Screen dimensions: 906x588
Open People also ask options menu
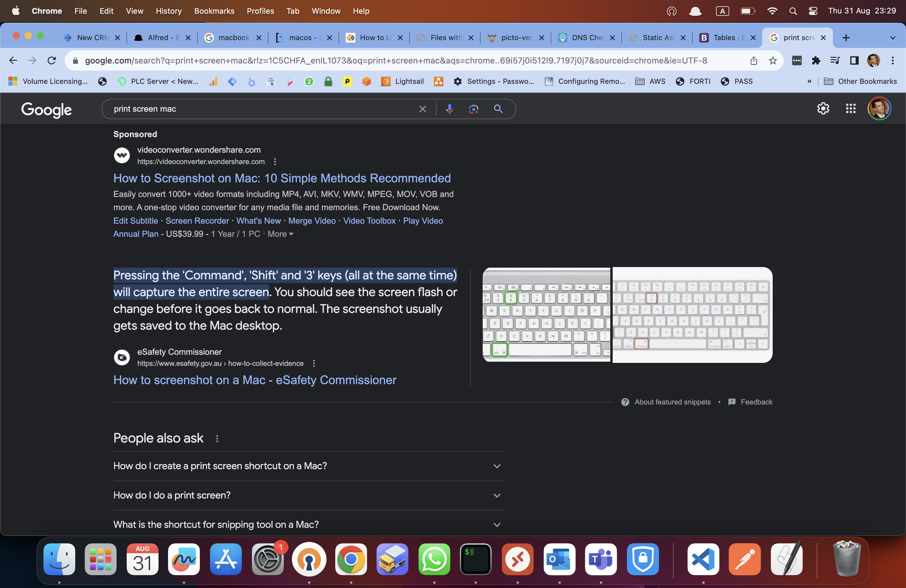click(x=217, y=439)
